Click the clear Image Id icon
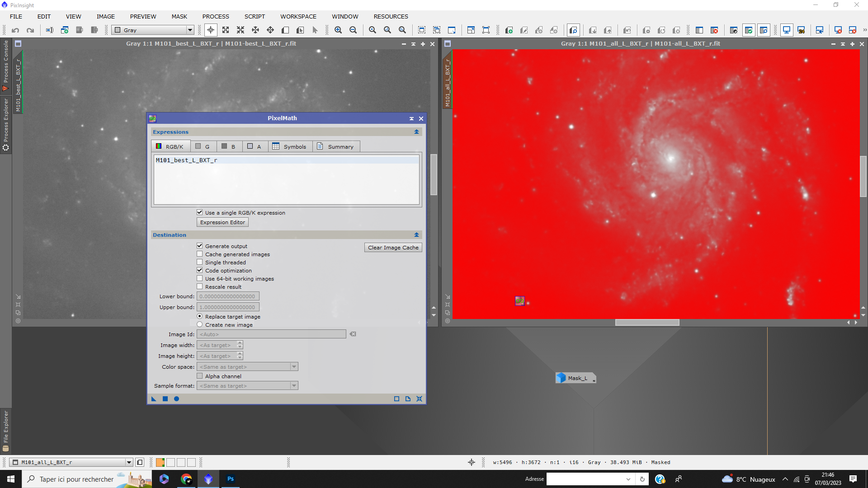The height and width of the screenshot is (488, 868). pyautogui.click(x=353, y=334)
